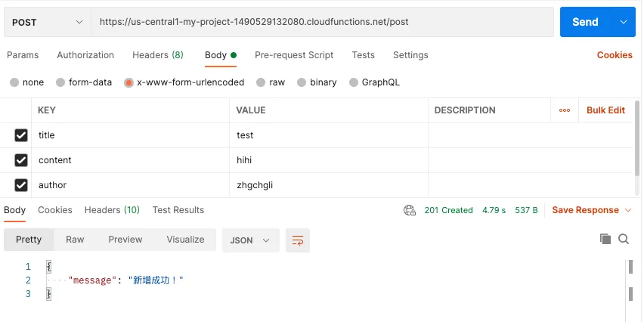This screenshot has height=322, width=644.
Task: Uncheck the title parameter checkbox
Action: pos(21,135)
